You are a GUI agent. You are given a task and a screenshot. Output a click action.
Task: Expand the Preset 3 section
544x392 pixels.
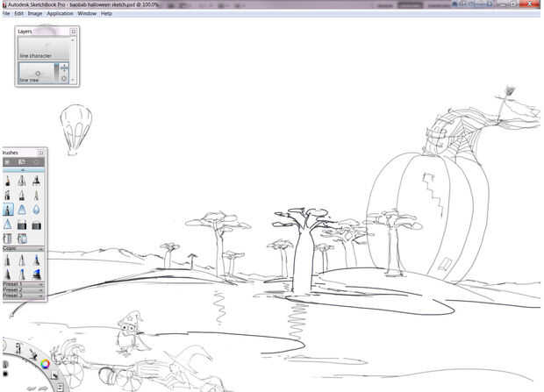point(23,296)
